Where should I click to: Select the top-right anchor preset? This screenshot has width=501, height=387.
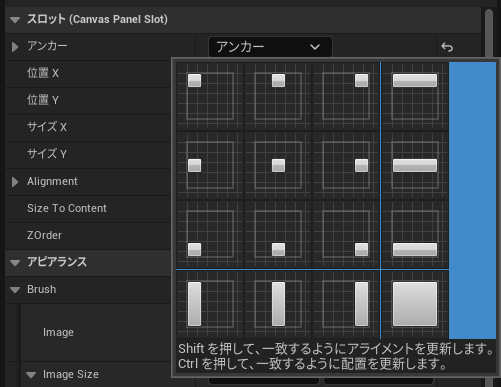click(x=346, y=96)
